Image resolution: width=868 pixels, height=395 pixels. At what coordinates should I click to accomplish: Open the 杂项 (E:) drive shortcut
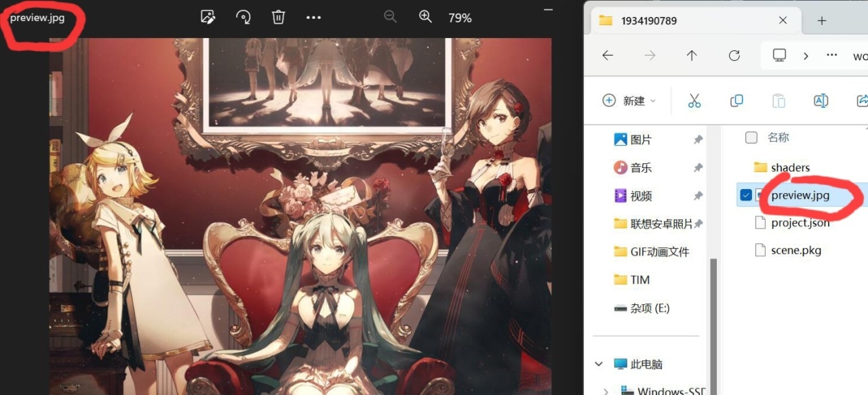(x=650, y=308)
